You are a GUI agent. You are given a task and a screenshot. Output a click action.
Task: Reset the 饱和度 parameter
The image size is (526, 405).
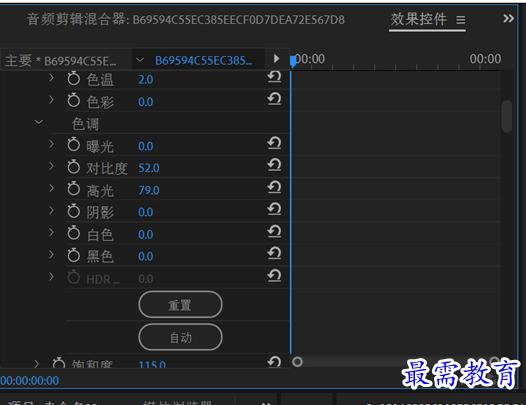274,362
